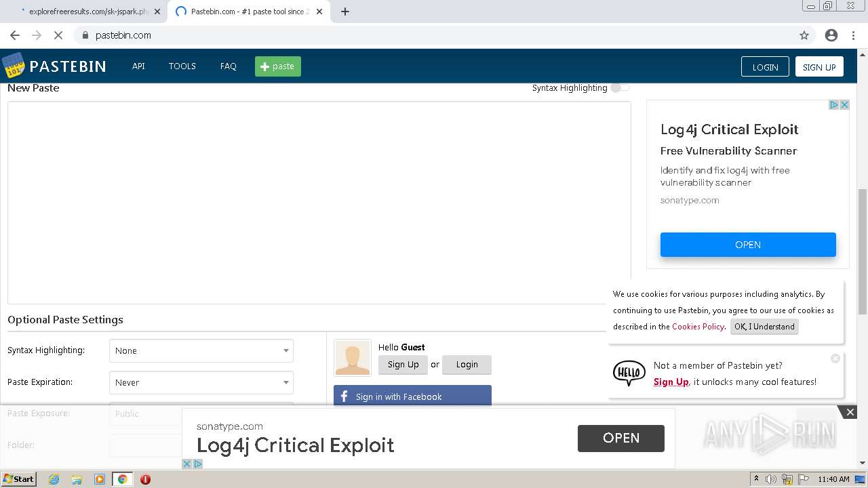Open media player from the taskbar
Screen dimensions: 868x488
100,479
